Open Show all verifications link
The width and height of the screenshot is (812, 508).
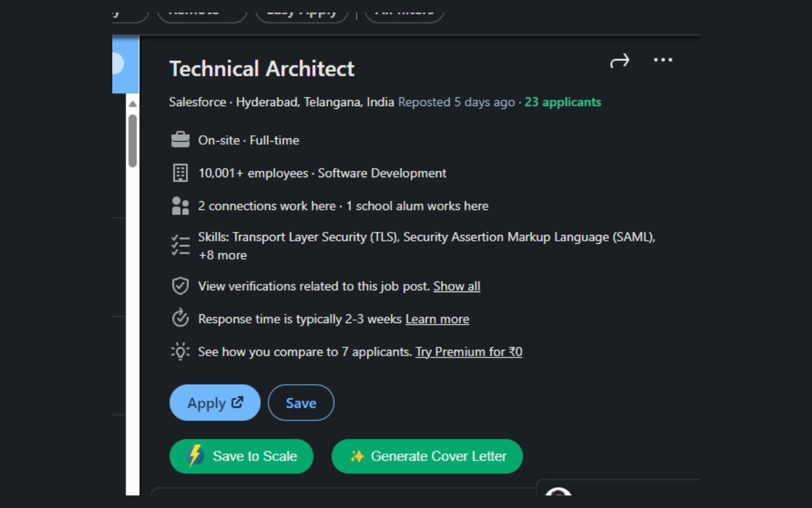tap(457, 286)
